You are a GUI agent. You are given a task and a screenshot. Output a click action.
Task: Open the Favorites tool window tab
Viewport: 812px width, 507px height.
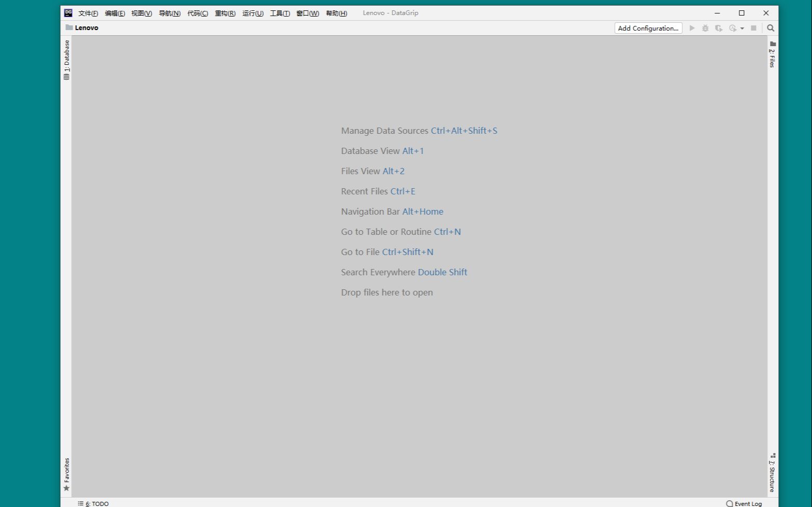[66, 474]
